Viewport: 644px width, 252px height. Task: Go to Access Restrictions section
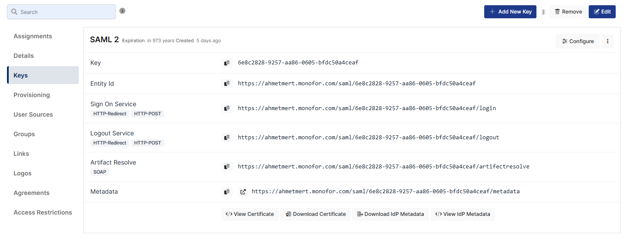click(x=43, y=212)
